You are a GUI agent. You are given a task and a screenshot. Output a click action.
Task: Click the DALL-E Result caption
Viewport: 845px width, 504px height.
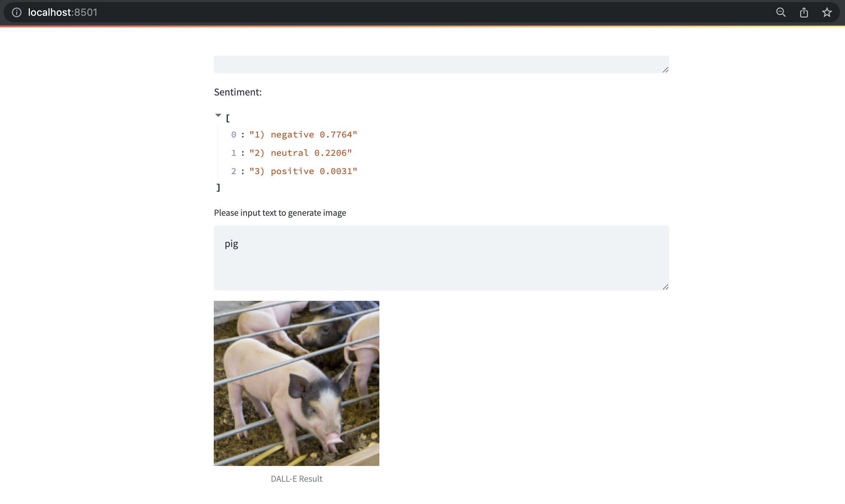pyautogui.click(x=296, y=479)
